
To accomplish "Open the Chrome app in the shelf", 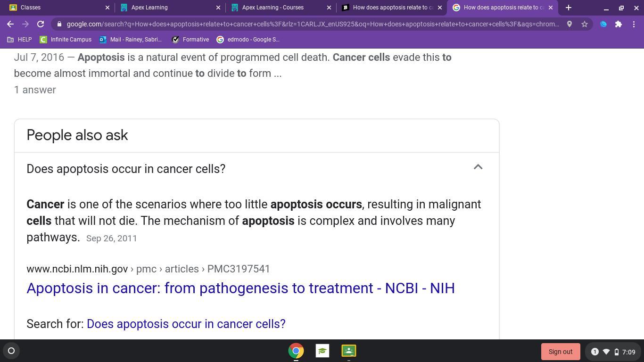I will (296, 351).
